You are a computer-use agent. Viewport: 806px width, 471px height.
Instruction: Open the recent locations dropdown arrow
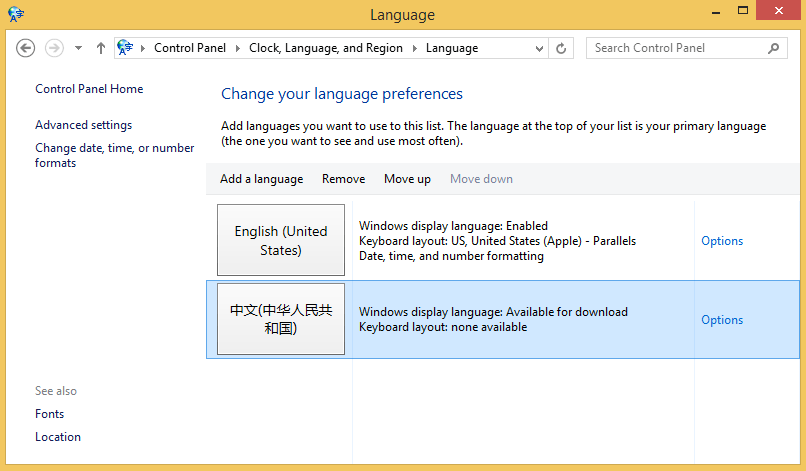click(78, 48)
